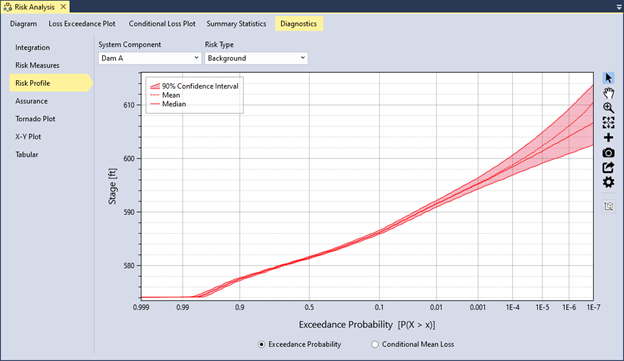This screenshot has width=624, height=361.
Task: Open plot settings gear icon
Action: click(608, 182)
